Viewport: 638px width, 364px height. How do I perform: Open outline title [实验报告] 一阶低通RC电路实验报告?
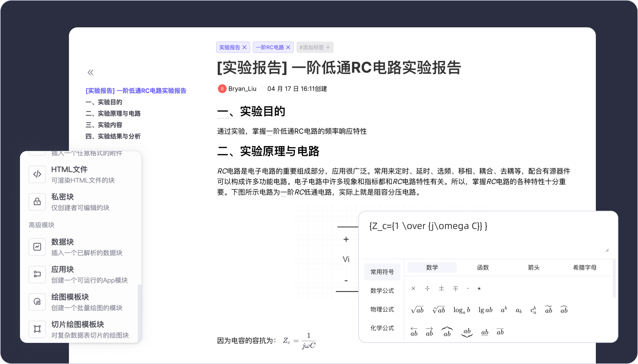tap(136, 91)
